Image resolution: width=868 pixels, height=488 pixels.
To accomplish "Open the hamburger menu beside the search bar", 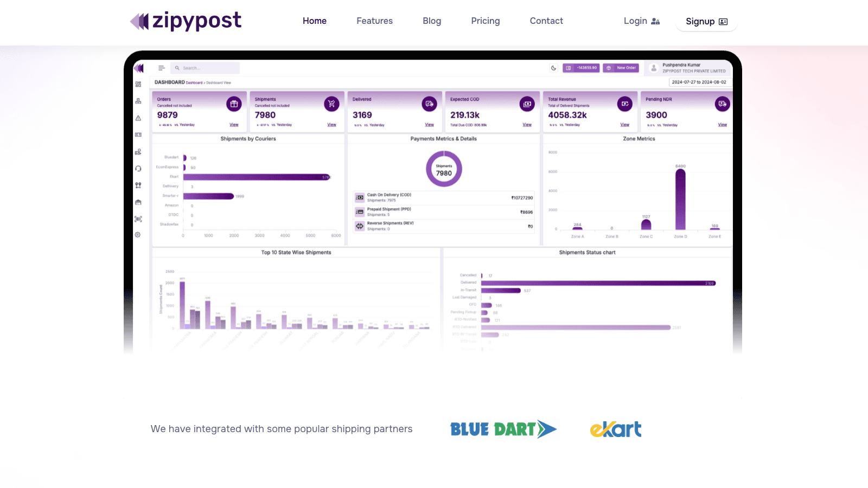I will [x=161, y=68].
